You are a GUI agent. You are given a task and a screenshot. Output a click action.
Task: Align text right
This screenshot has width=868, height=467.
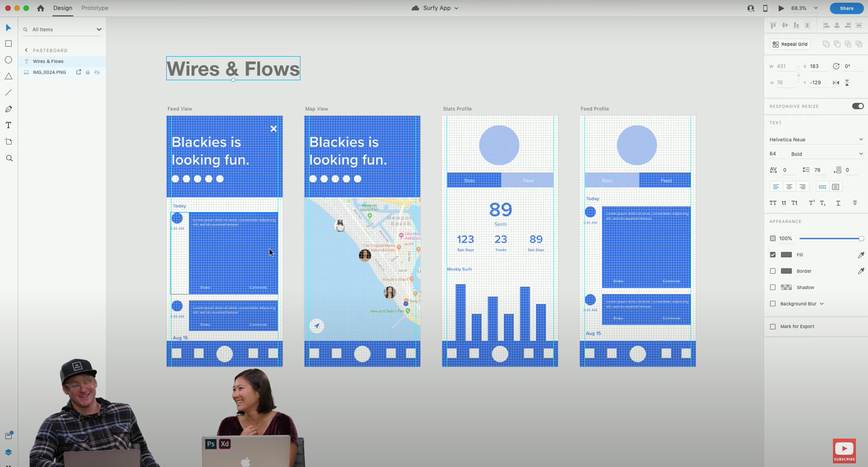(x=802, y=187)
